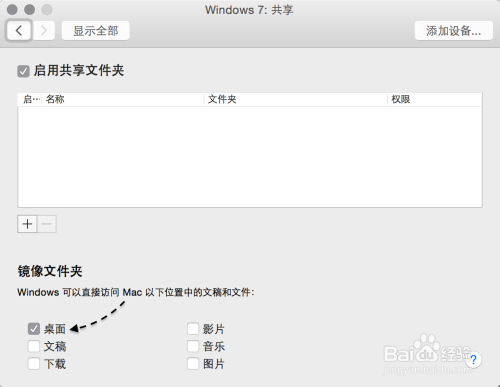Close the window with red button

coord(12,10)
